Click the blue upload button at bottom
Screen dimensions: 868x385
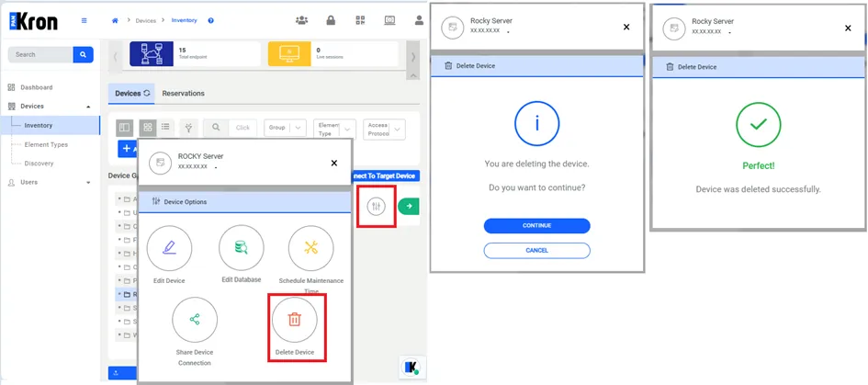122,373
